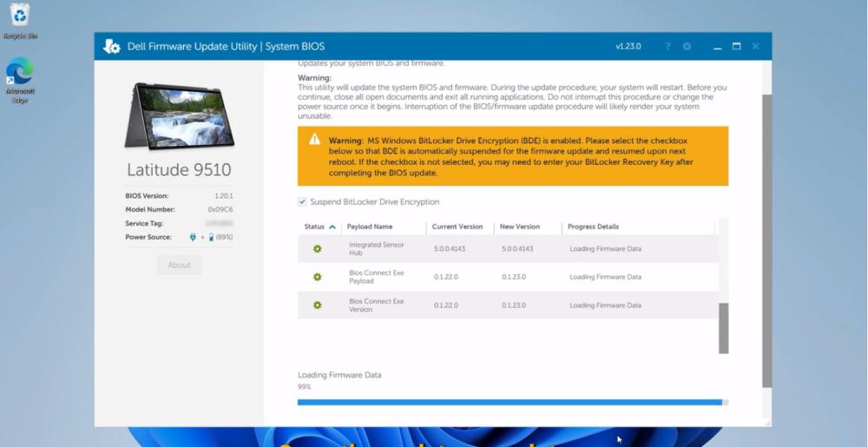This screenshot has height=447, width=868.
Task: Click the main window vertical scrollbar
Action: (x=766, y=240)
